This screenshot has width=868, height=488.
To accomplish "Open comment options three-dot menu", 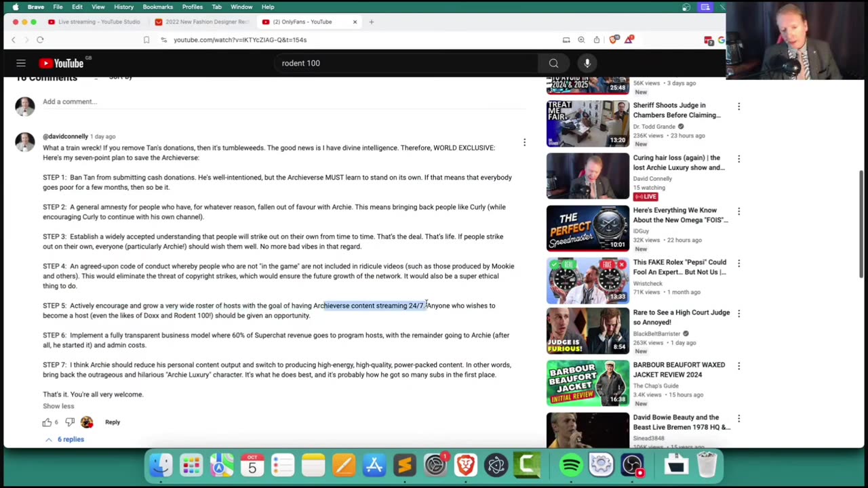I will tap(524, 142).
